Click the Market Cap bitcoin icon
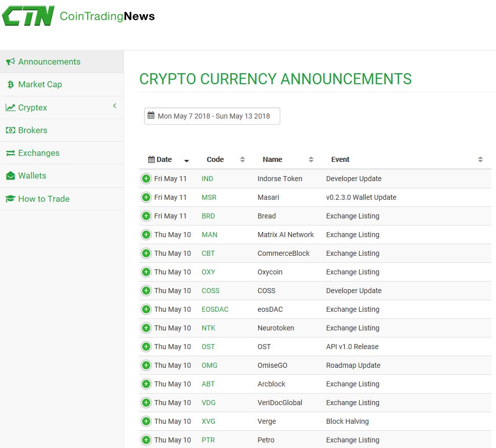The height and width of the screenshot is (448, 496). coord(11,85)
